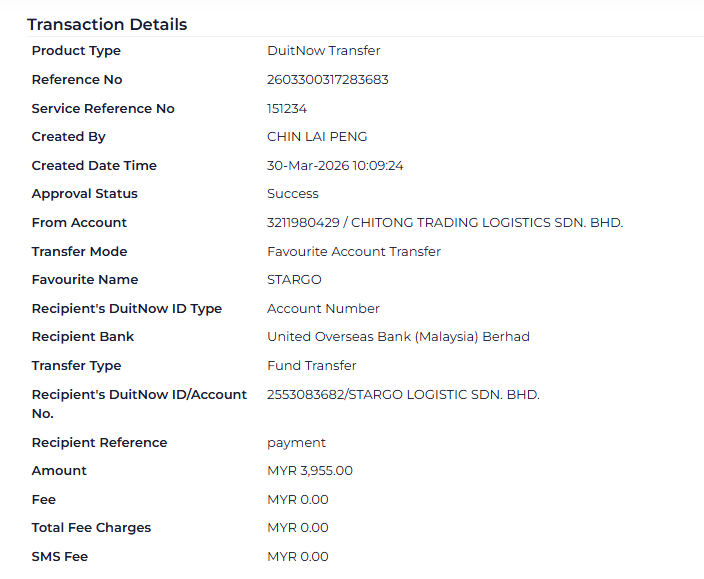
Task: Click the Account Number ID type value
Action: point(323,309)
